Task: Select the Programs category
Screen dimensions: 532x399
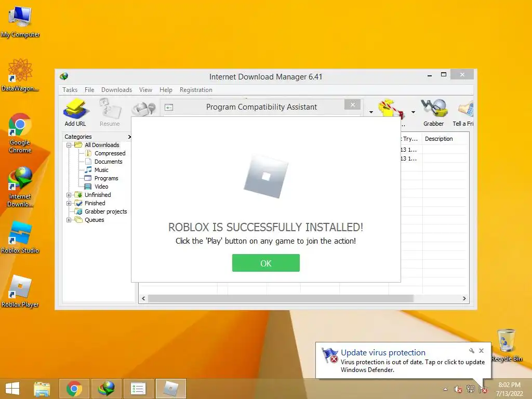Action: point(106,178)
